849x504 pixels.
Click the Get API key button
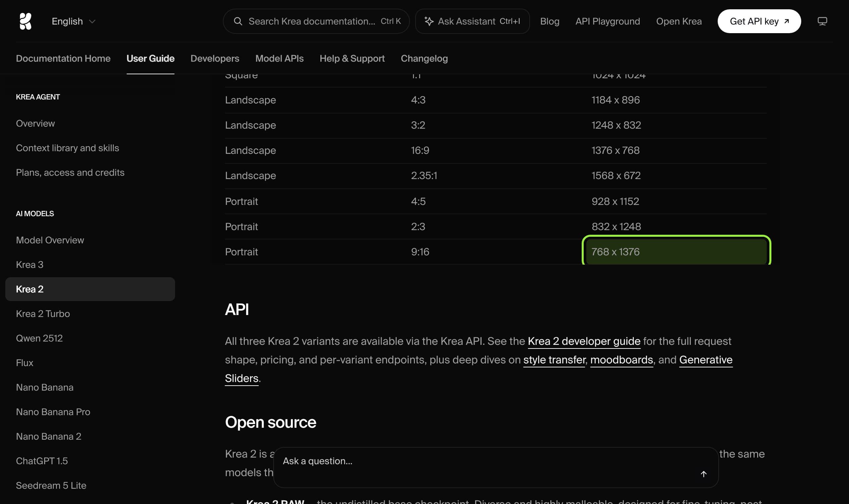[759, 22]
